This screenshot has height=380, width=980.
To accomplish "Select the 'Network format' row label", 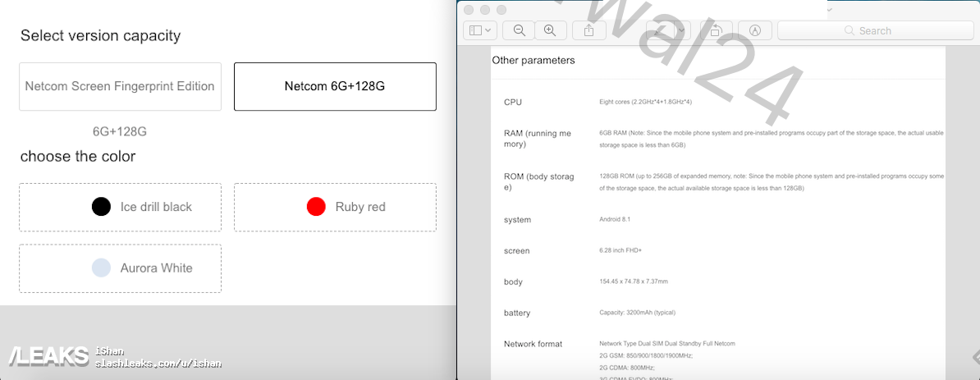I will 534,344.
